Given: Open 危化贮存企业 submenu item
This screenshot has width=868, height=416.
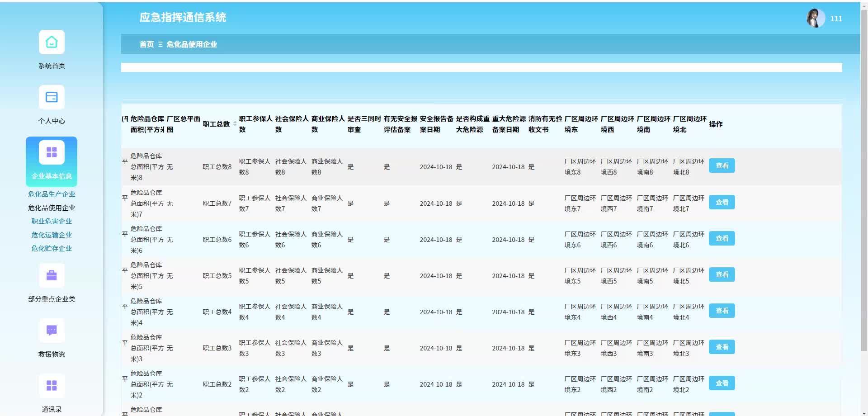Looking at the screenshot, I should tap(52, 248).
